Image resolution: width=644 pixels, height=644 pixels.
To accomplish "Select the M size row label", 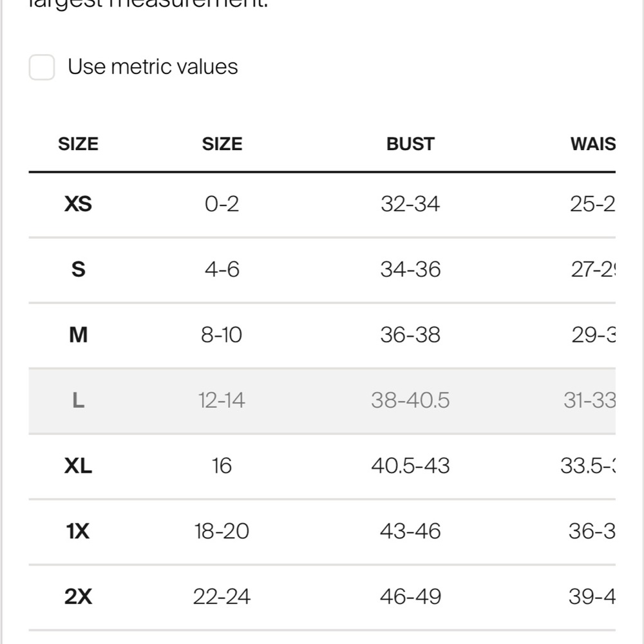I will coord(78,335).
